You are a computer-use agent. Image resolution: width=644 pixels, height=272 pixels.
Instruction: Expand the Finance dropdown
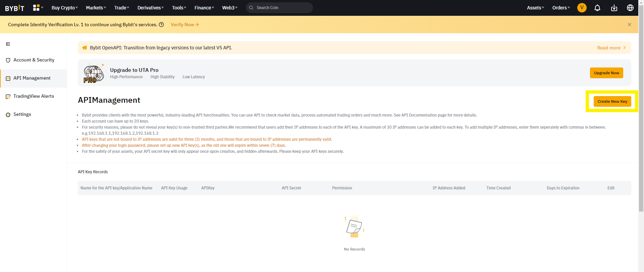click(x=204, y=8)
